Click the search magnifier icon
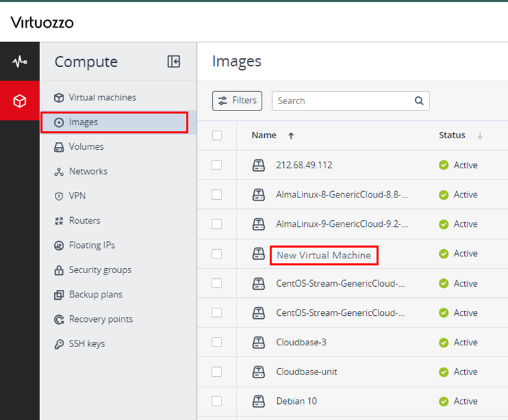Viewport: 508px width, 420px height. tap(418, 101)
